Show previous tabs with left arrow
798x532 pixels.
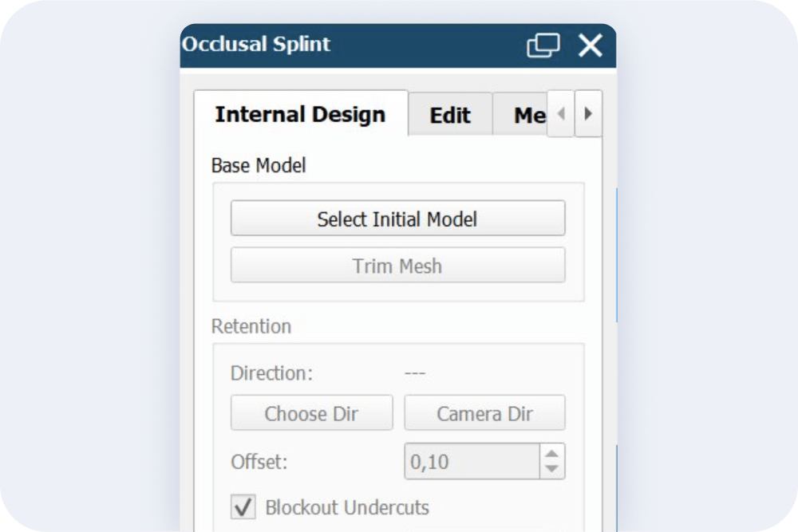(561, 113)
